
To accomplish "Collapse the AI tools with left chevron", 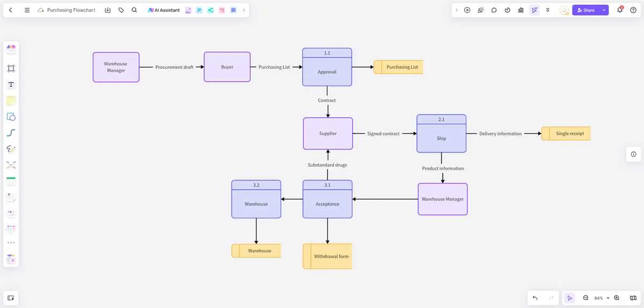I will click(244, 10).
